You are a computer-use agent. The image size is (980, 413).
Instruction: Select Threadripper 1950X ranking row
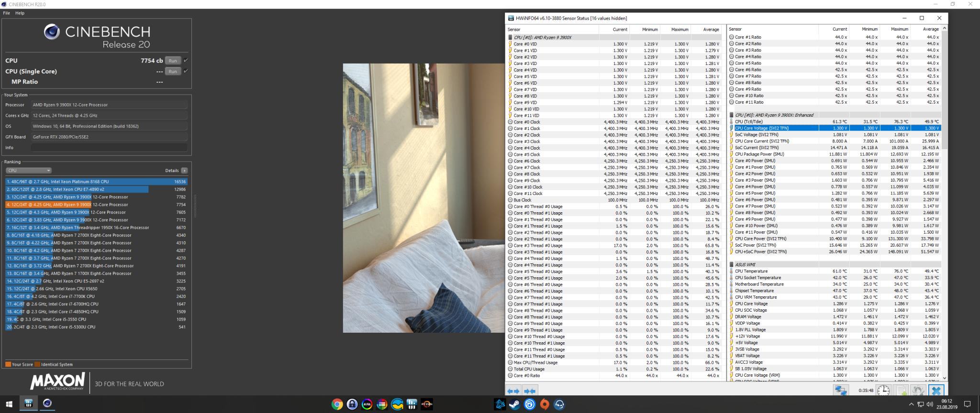click(x=96, y=228)
